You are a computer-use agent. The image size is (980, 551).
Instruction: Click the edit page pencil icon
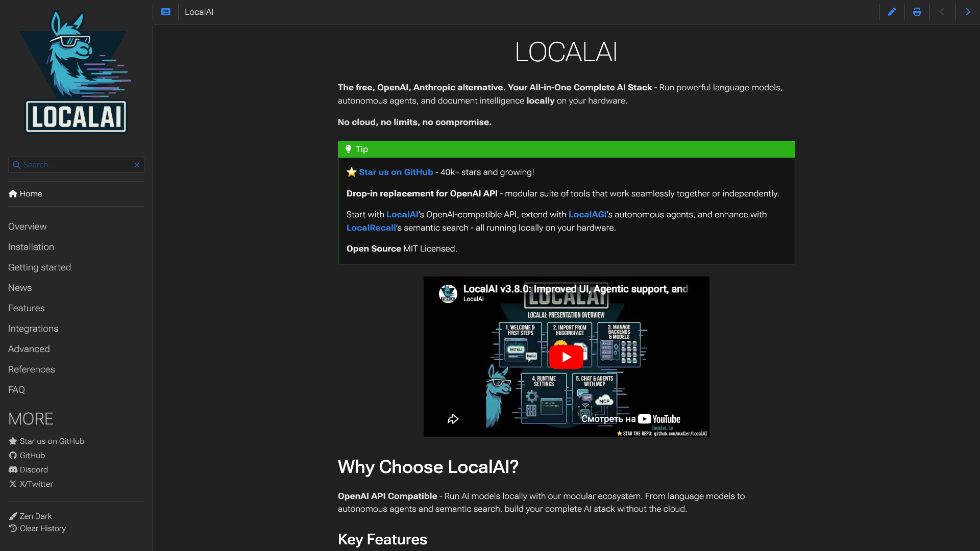(892, 12)
